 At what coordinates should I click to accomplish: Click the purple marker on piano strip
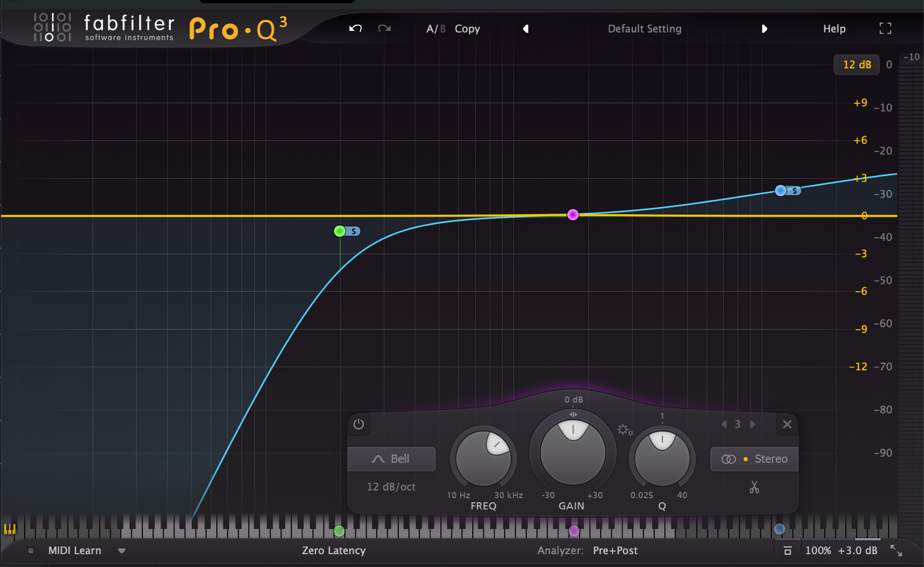[x=574, y=531]
